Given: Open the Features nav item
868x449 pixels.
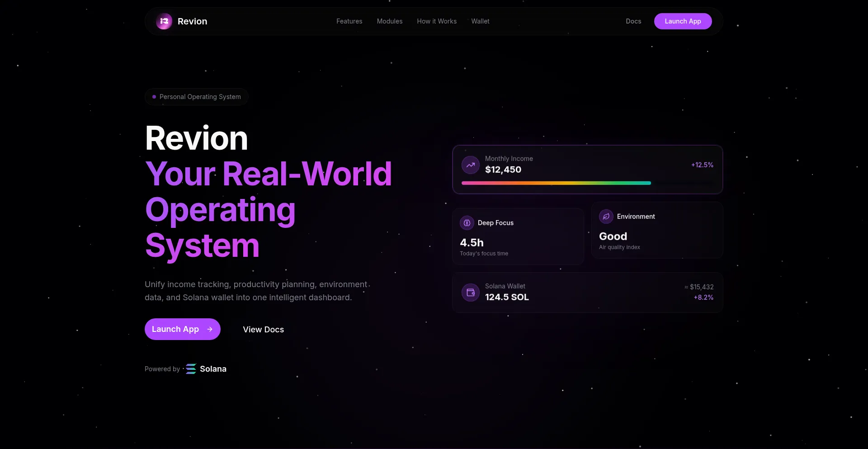Looking at the screenshot, I should point(349,21).
